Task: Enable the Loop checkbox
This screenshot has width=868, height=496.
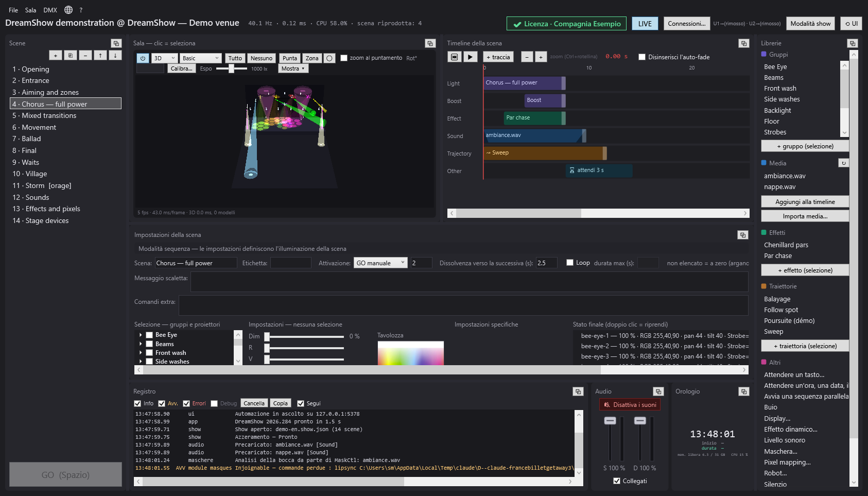Action: click(570, 263)
